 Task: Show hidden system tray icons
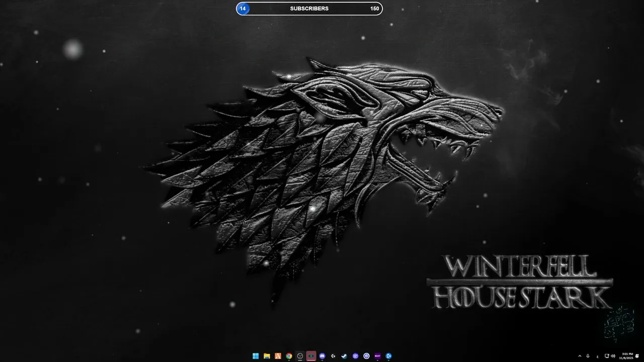tap(580, 356)
